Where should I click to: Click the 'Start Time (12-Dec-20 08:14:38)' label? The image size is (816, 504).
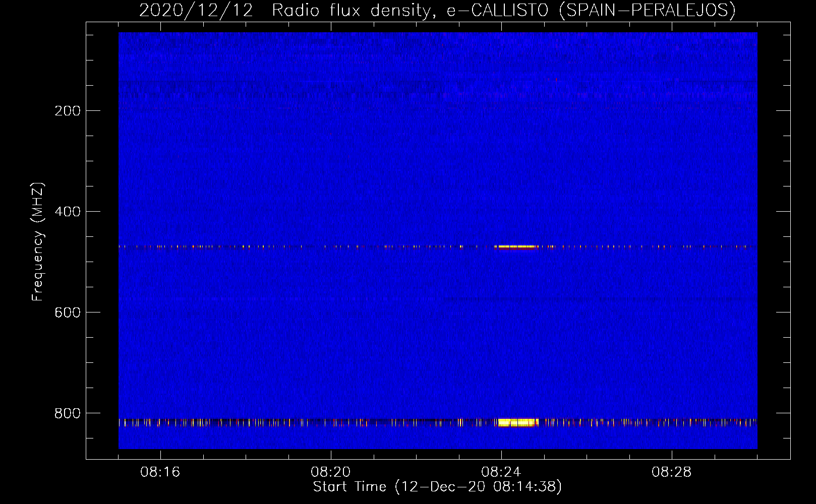click(437, 487)
